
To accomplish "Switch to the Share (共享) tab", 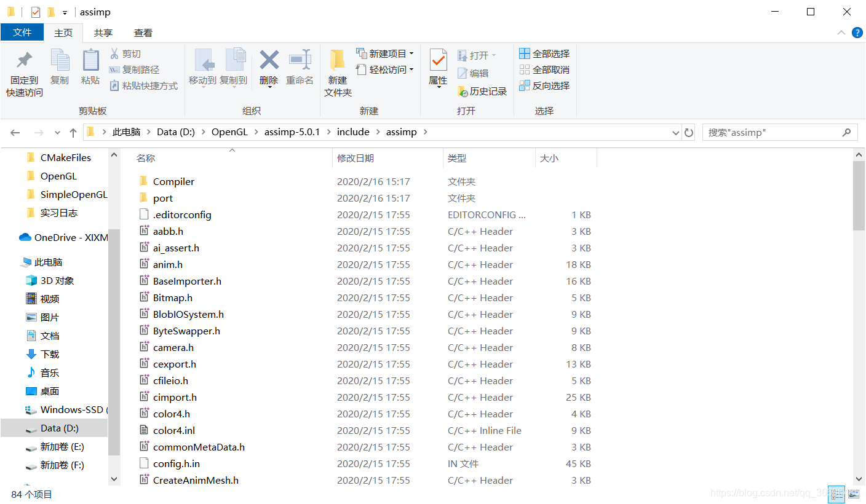I will pos(103,33).
